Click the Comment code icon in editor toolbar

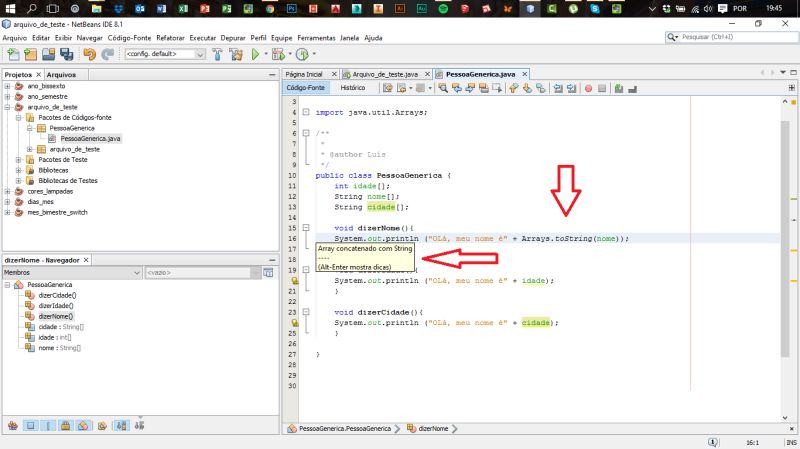pyautogui.click(x=619, y=88)
